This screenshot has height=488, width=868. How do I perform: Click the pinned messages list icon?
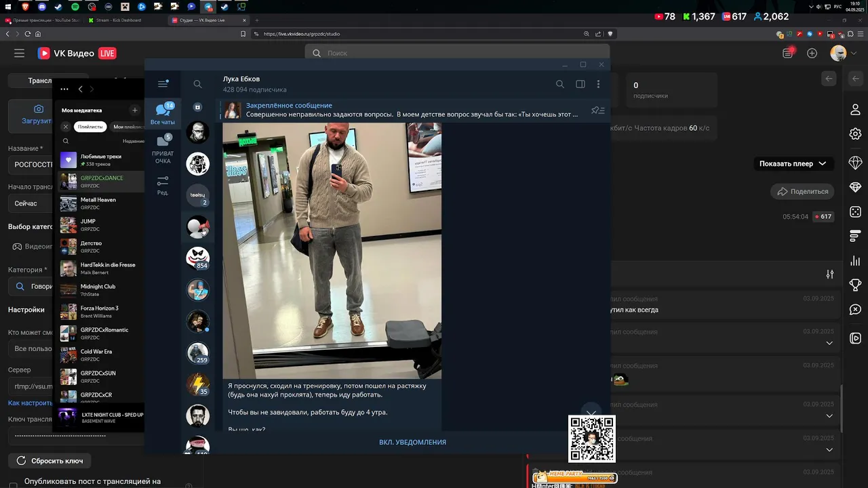pyautogui.click(x=597, y=110)
